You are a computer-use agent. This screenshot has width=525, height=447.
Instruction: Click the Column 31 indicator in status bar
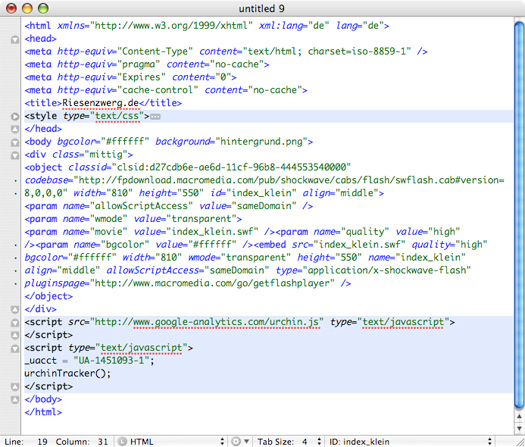coord(82,442)
